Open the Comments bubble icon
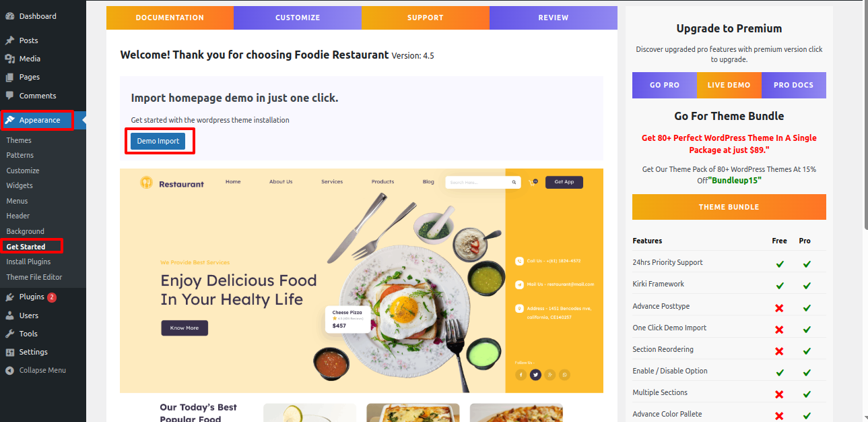868x422 pixels. pyautogui.click(x=9, y=96)
